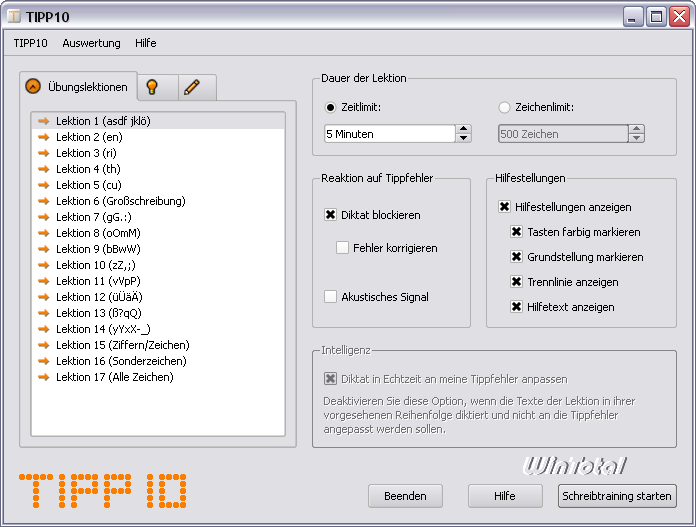Close the TIPP10 window
The height and width of the screenshot is (527, 696).
click(x=680, y=17)
